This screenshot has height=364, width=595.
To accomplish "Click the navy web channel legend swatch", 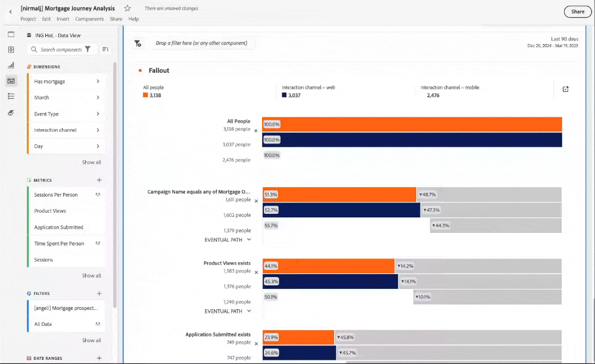I will pyautogui.click(x=284, y=95).
